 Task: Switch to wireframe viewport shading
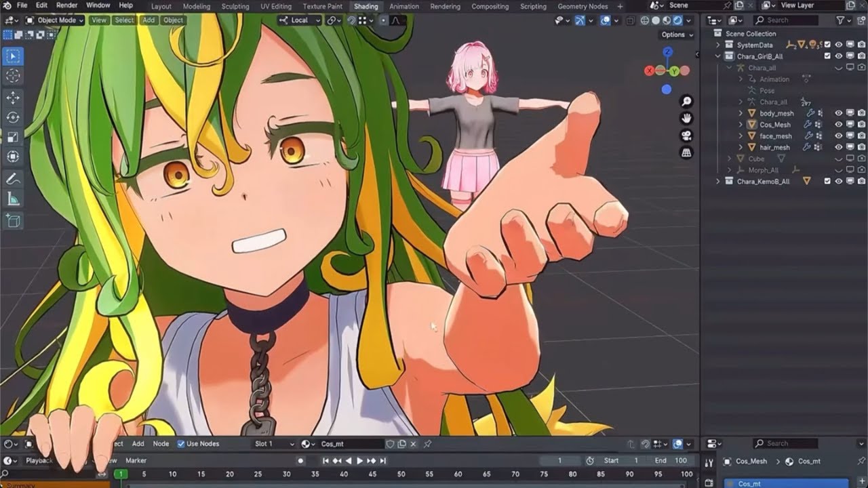pyautogui.click(x=644, y=20)
